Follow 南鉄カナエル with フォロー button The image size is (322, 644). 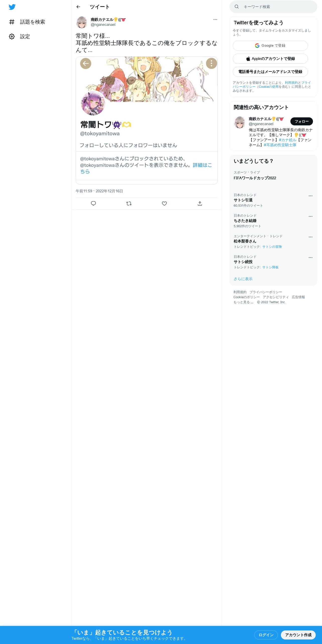pos(302,121)
